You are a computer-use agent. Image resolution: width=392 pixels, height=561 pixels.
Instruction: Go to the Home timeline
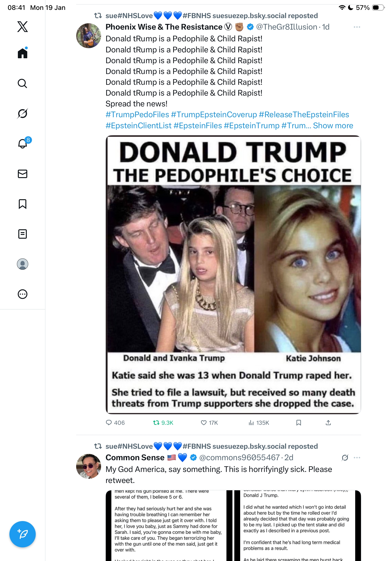23,53
